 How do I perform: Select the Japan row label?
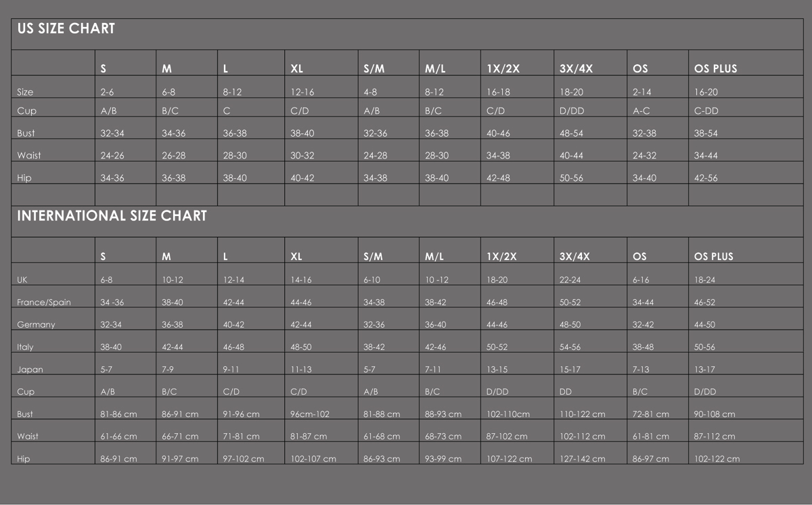coord(30,370)
